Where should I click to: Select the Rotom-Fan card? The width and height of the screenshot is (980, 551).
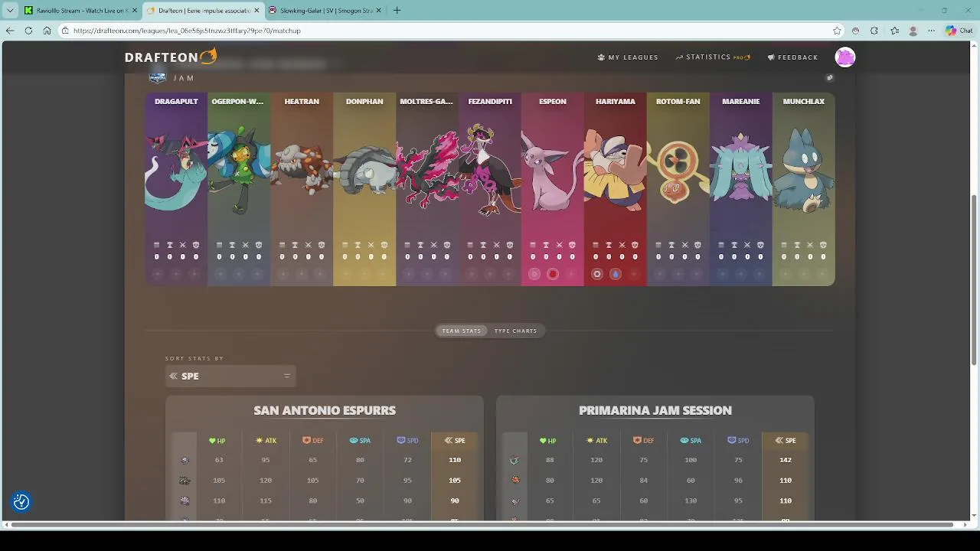[x=678, y=189]
